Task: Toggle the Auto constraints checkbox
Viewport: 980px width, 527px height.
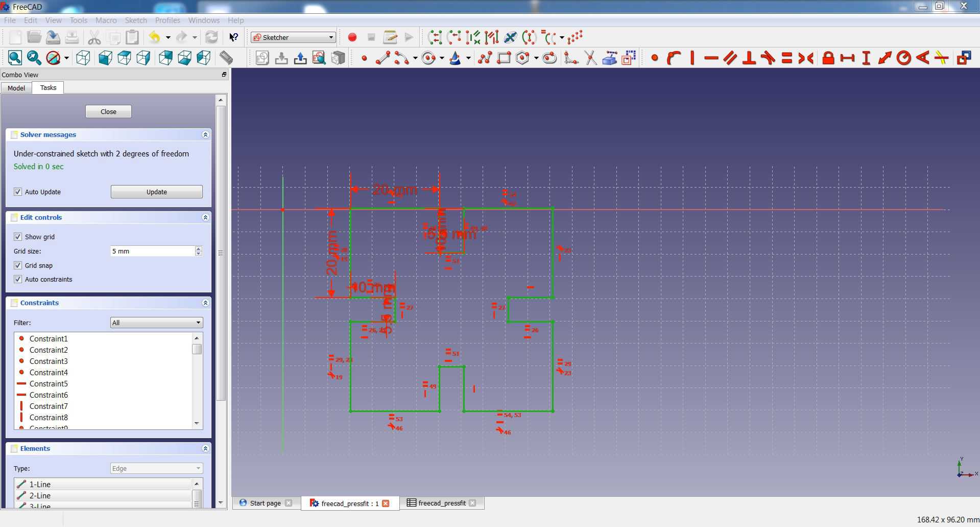Action: pos(18,279)
